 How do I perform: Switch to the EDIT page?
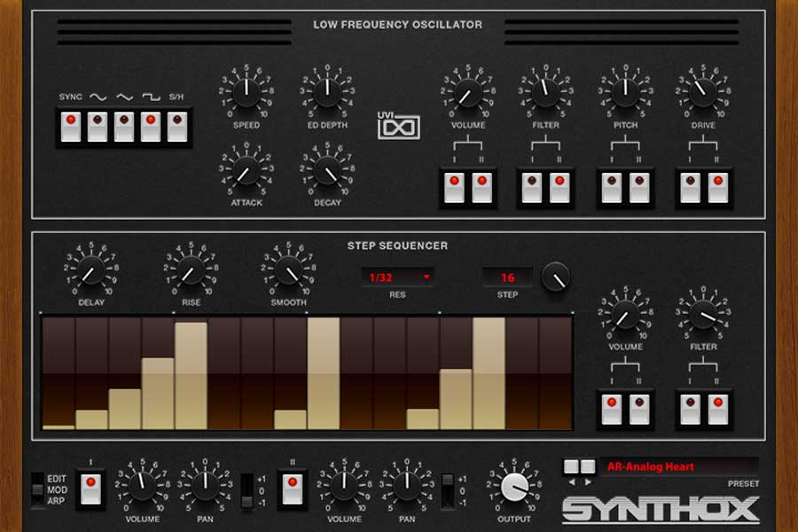(57, 479)
